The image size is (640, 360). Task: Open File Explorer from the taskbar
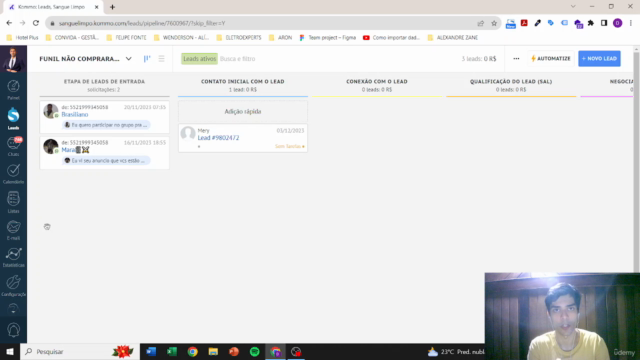point(213,351)
